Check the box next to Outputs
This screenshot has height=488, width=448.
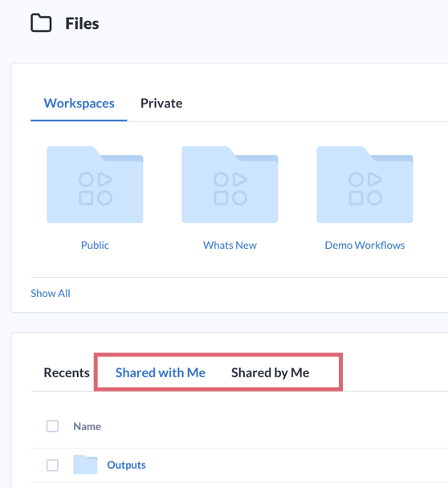click(52, 466)
